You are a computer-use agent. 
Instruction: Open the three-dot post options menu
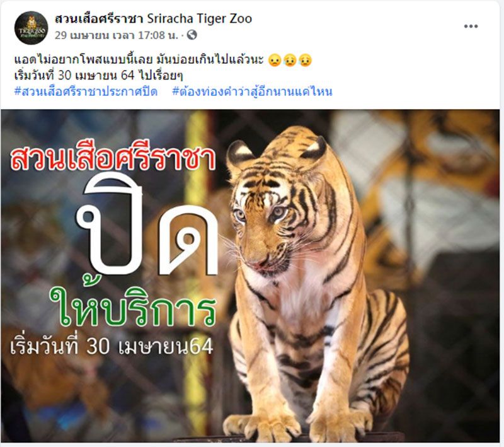click(x=471, y=26)
